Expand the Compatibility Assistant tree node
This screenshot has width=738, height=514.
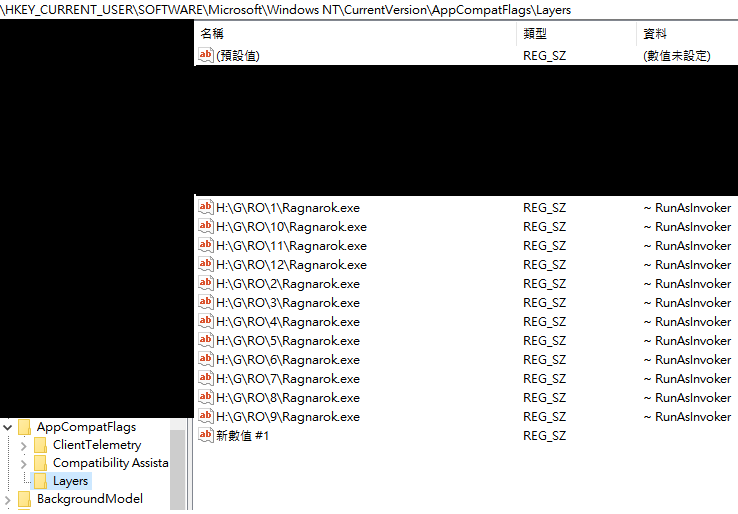click(x=24, y=464)
